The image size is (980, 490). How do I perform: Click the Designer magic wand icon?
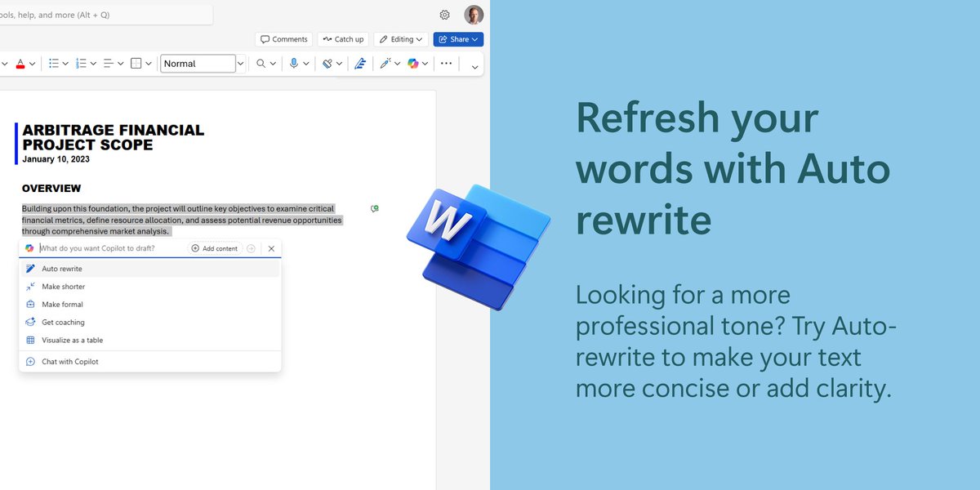385,63
